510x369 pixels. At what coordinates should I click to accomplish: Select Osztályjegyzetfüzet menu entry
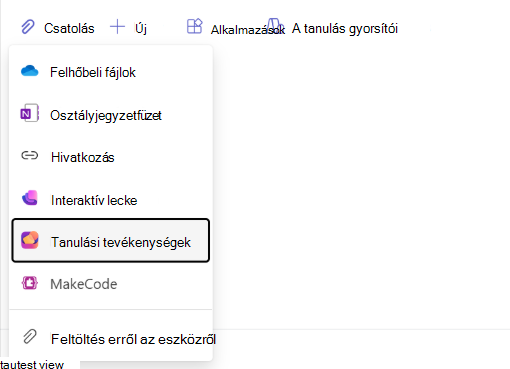(106, 116)
